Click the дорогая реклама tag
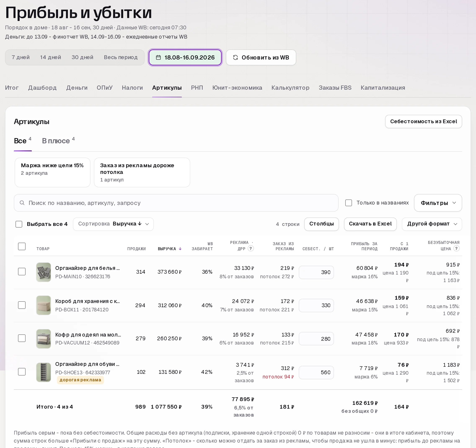 [x=80, y=380]
